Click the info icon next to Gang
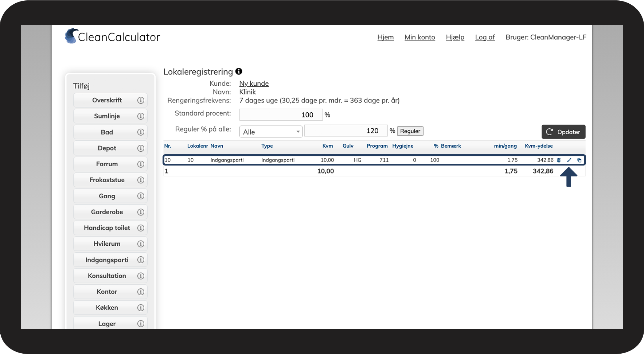 point(141,196)
